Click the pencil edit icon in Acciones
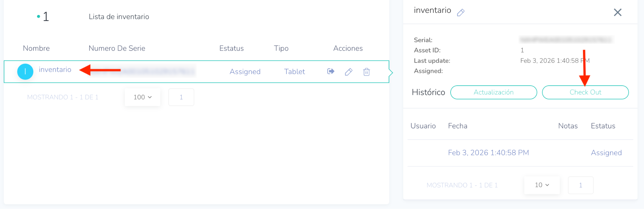 pyautogui.click(x=348, y=72)
